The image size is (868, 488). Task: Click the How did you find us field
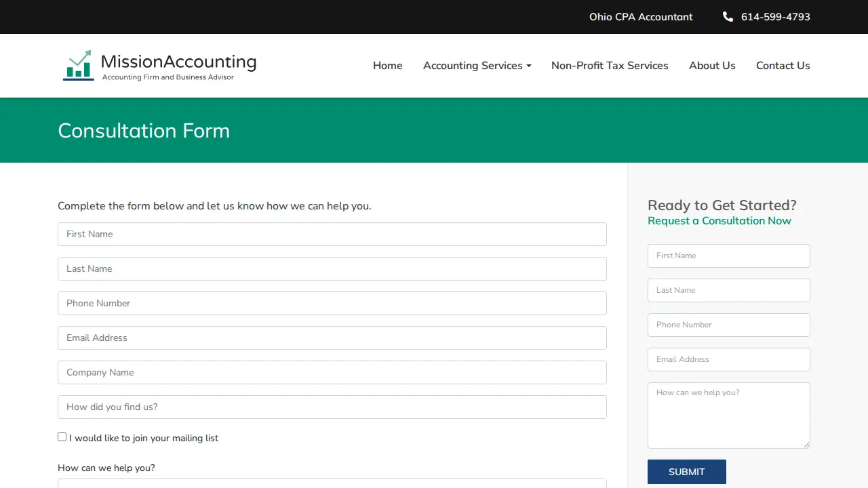332,407
